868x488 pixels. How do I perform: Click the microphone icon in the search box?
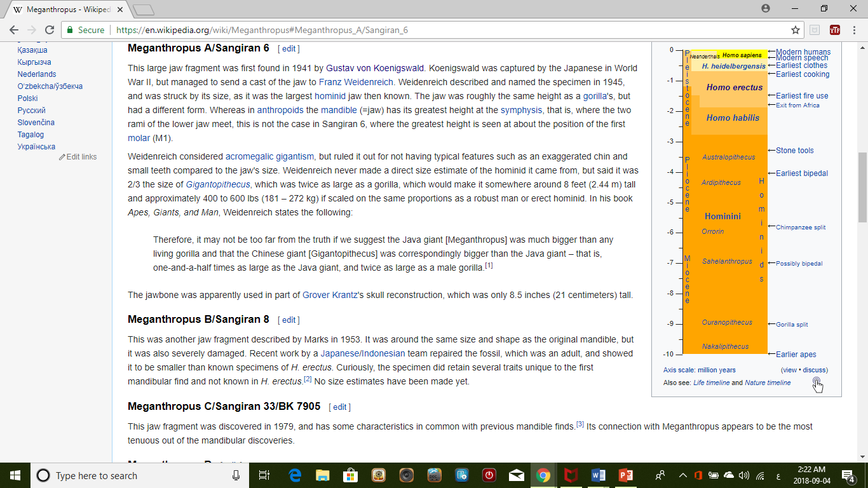pyautogui.click(x=236, y=475)
